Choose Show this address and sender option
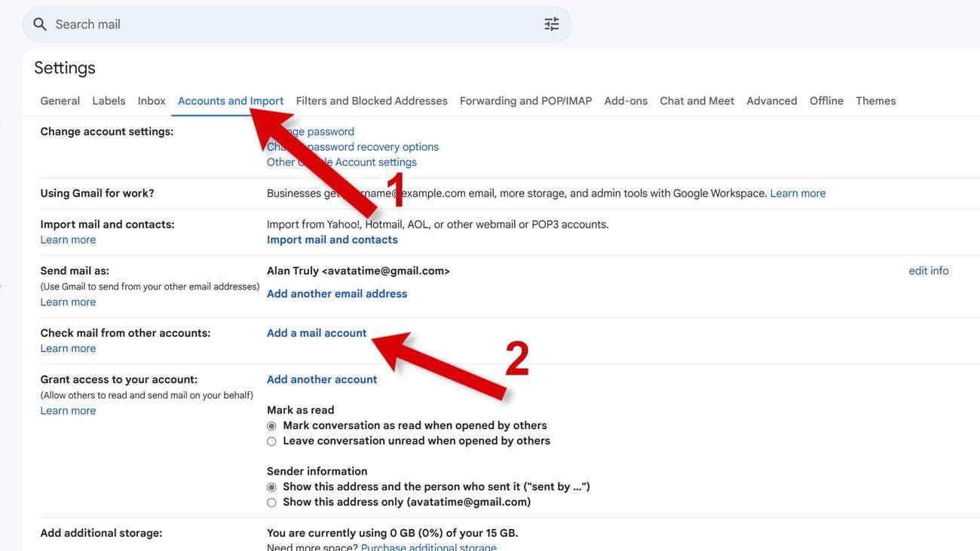The image size is (980, 551). coord(271,487)
